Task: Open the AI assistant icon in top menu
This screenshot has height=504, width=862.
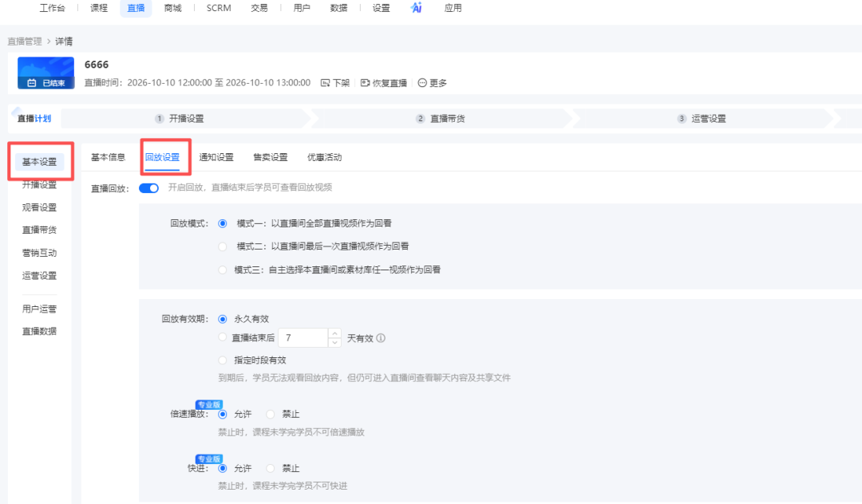Action: pos(416,8)
